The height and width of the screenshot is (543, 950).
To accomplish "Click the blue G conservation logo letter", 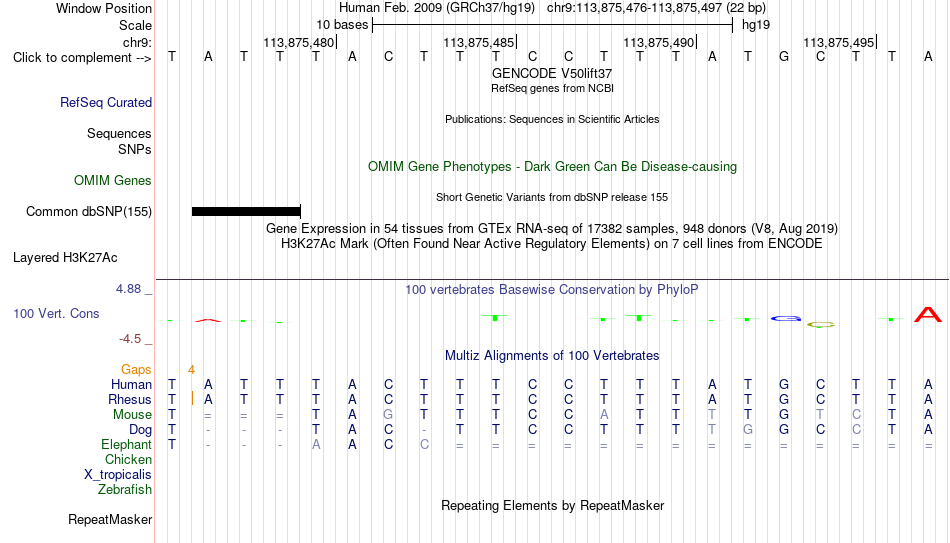I will (x=786, y=318).
